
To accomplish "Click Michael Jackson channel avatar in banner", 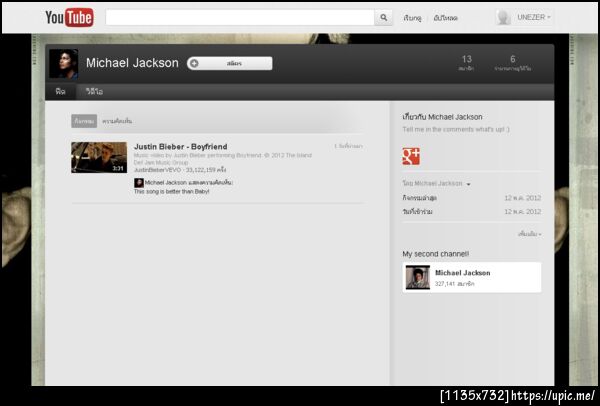I will pyautogui.click(x=64, y=64).
